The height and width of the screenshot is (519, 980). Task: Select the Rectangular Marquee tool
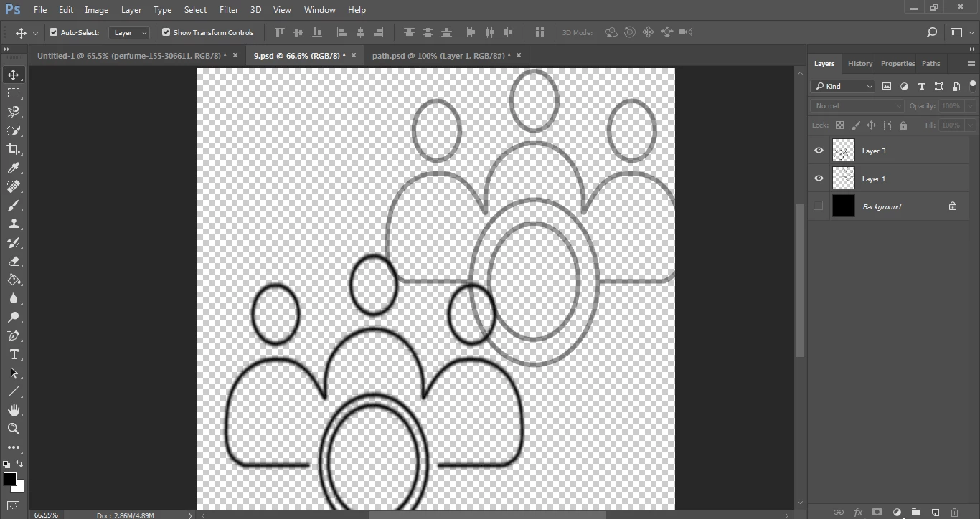point(14,93)
